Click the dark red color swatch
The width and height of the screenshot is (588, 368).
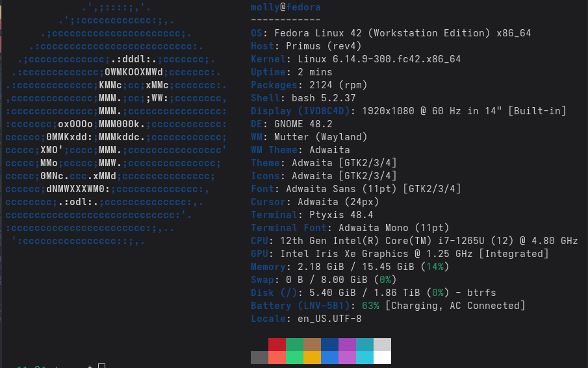pos(277,345)
